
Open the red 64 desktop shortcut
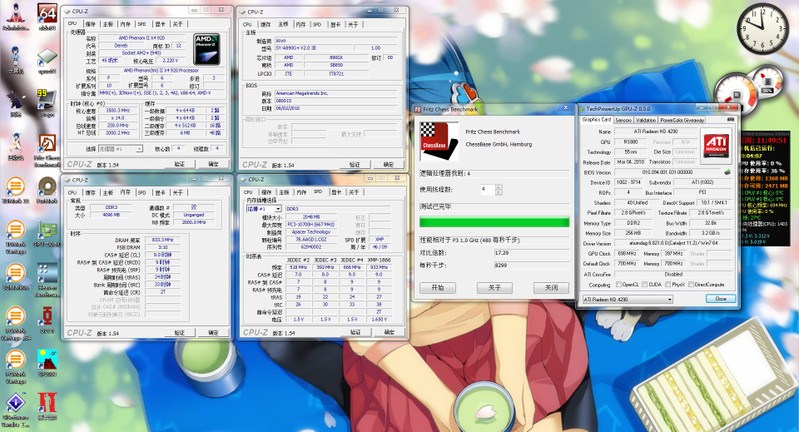click(x=47, y=14)
